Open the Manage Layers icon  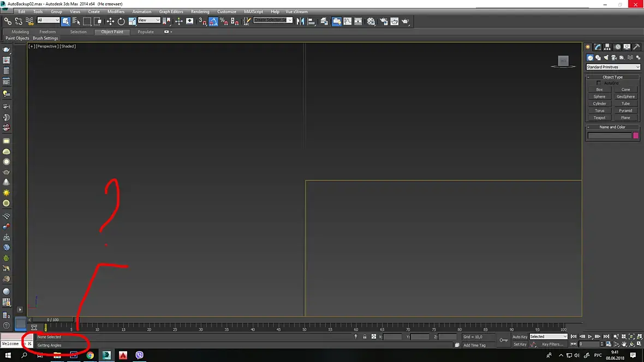click(x=324, y=21)
